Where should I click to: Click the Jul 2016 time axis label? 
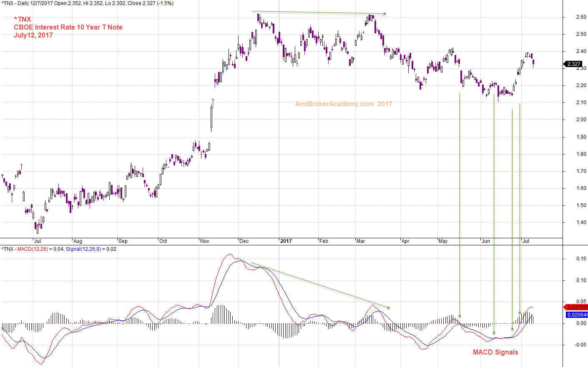(38, 241)
